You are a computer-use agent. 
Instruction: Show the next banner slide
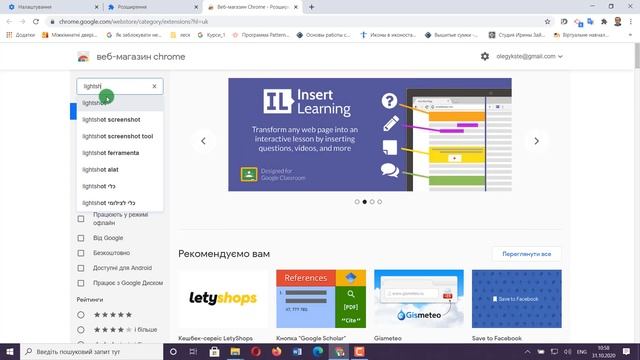tap(536, 141)
